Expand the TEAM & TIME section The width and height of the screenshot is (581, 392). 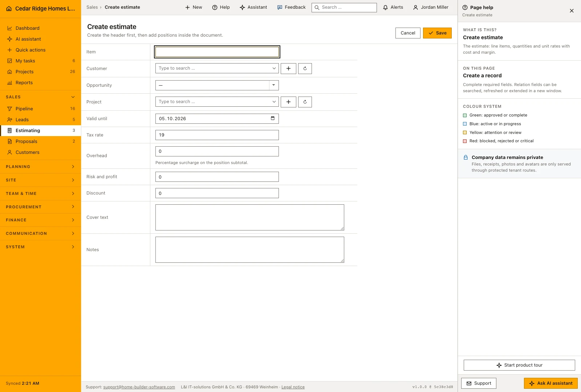[40, 193]
